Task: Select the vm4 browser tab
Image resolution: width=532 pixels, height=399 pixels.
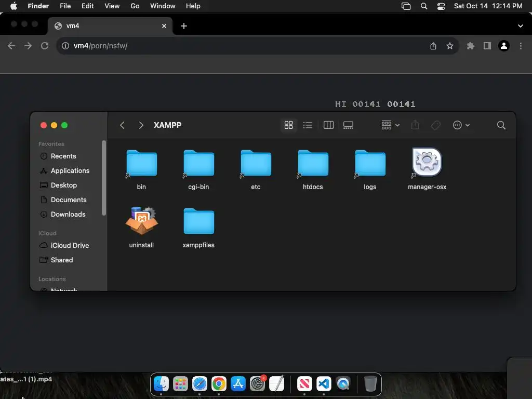Action: [110, 26]
